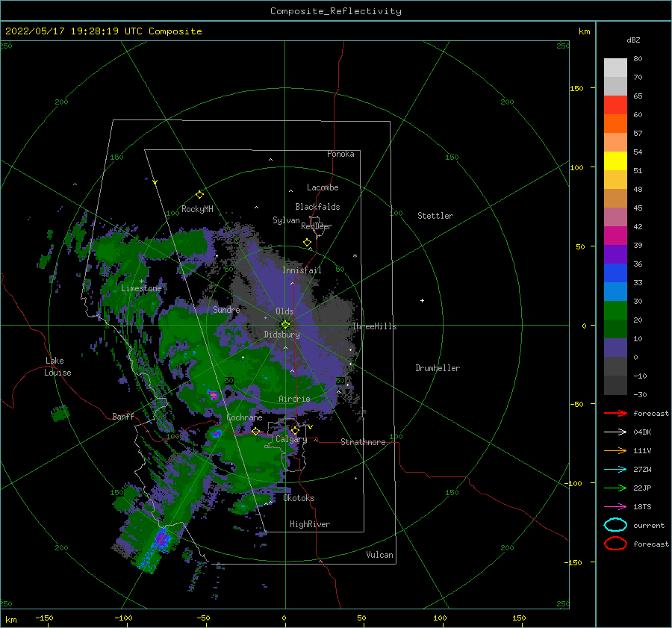Click the Innisfail city label
This screenshot has width=672, height=628.
tap(302, 270)
